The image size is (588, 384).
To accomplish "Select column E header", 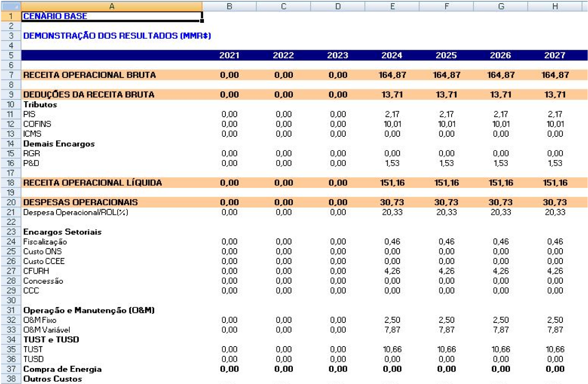I will click(x=392, y=6).
